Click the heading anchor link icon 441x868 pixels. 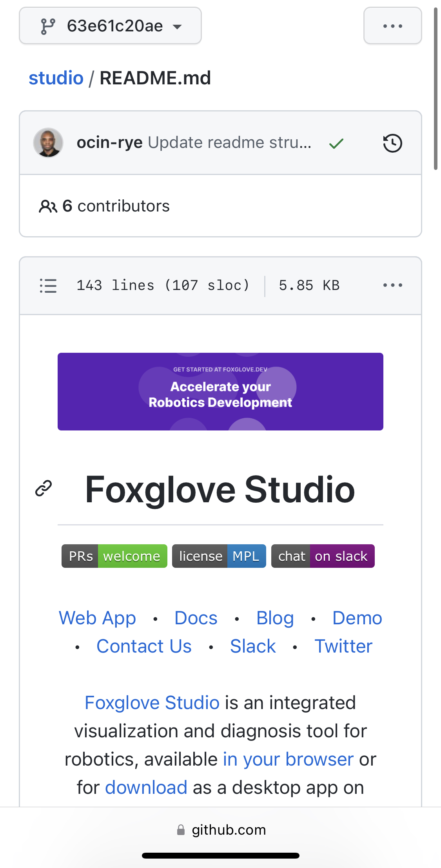point(44,488)
